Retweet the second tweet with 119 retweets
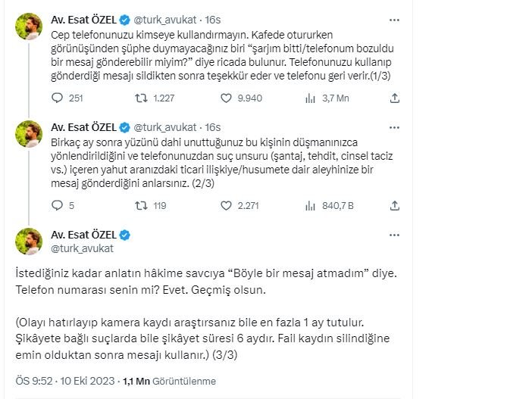This screenshot has height=399, width=532. [141, 204]
